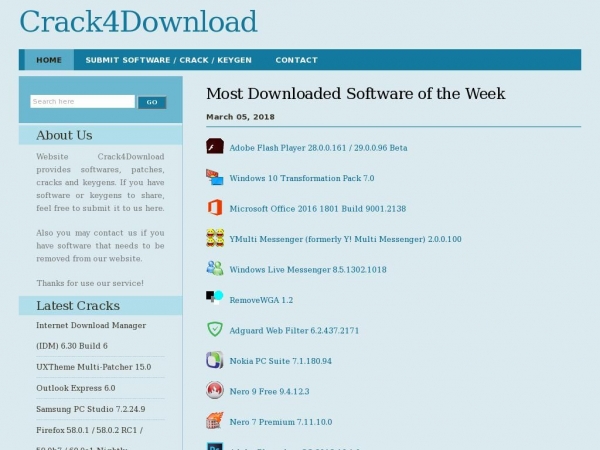Open Nokia PC Suite 7.1.180.94 link
Image resolution: width=600 pixels, height=450 pixels.
click(280, 361)
